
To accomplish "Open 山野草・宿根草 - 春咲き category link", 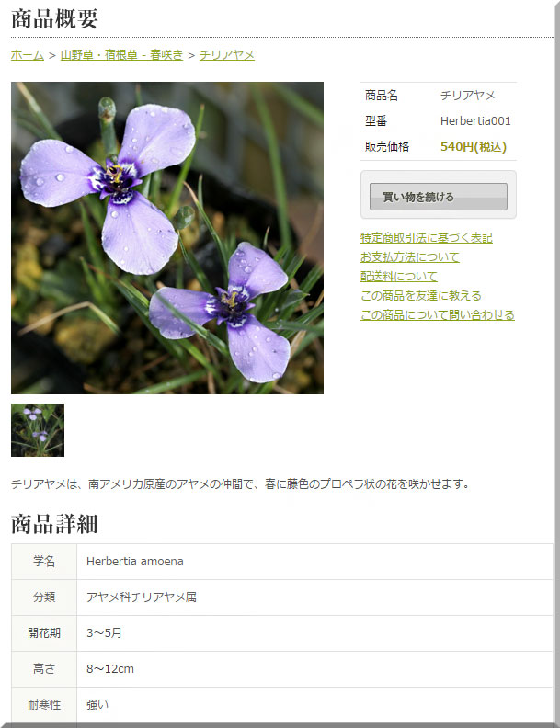I will click(122, 55).
